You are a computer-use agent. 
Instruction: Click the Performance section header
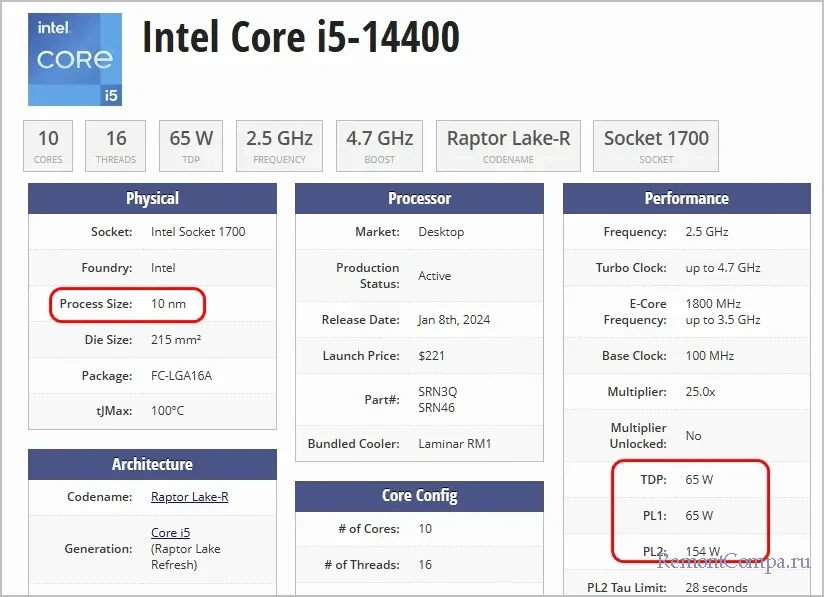point(686,199)
